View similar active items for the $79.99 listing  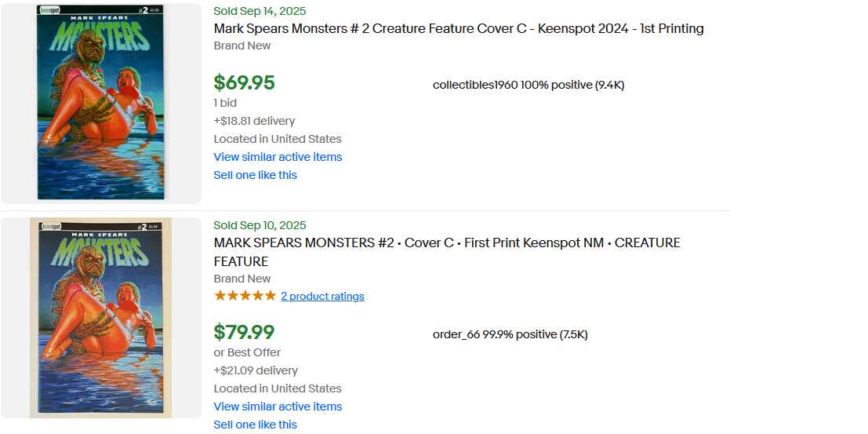tap(278, 407)
